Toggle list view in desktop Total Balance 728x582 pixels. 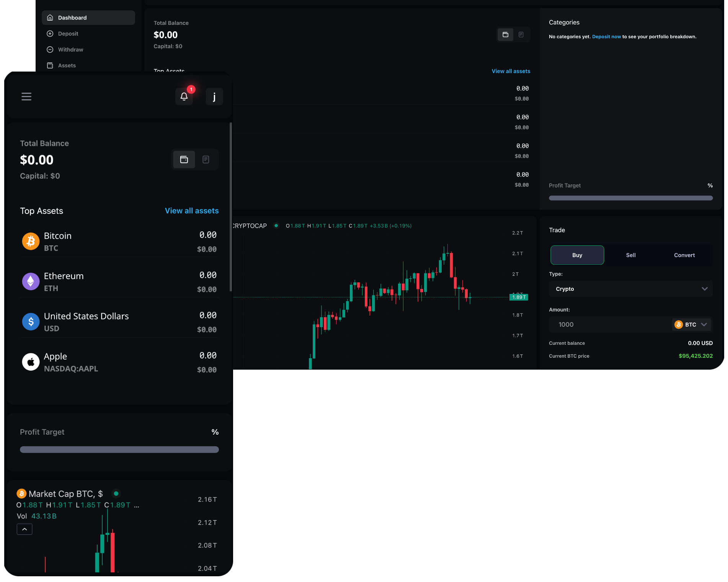[x=521, y=35]
